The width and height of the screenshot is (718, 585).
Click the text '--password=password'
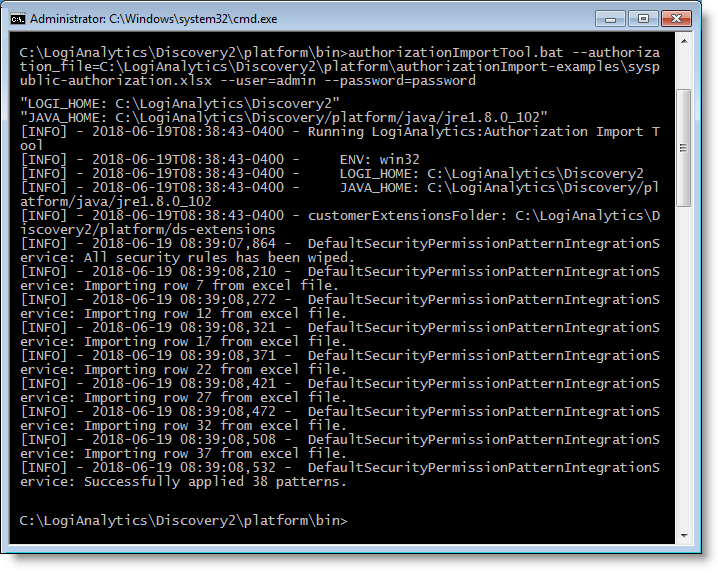400,81
